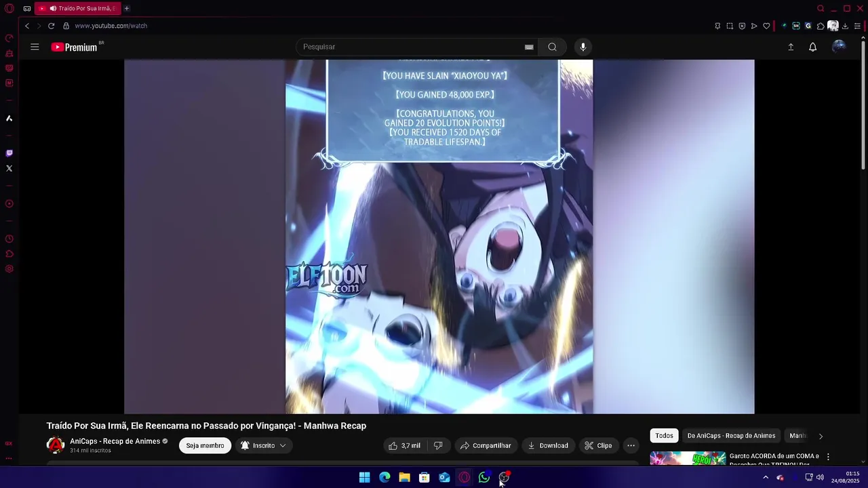Click YouTube create upload arrow icon
Screen dimensions: 868x488
[791, 47]
